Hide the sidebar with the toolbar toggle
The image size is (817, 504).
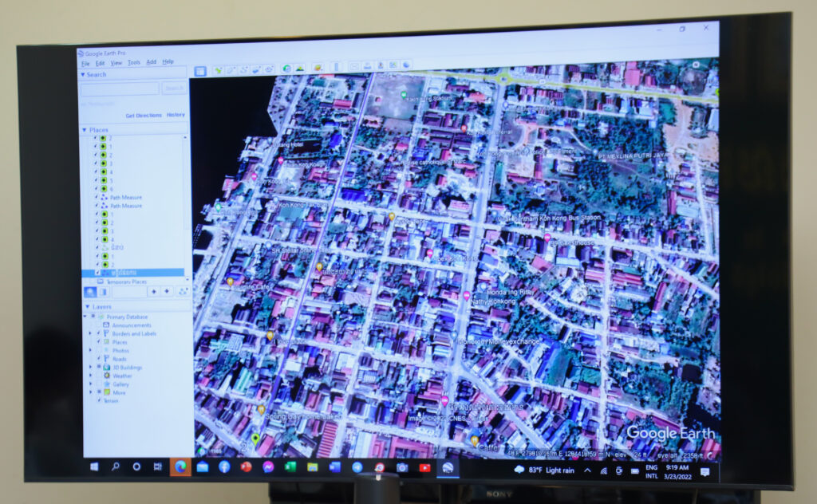click(200, 71)
